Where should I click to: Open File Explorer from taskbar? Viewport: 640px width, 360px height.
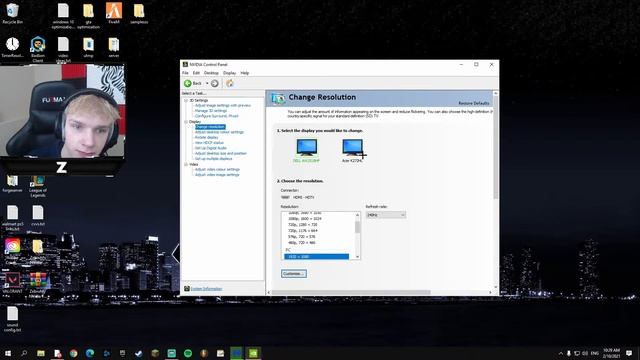tap(41, 353)
